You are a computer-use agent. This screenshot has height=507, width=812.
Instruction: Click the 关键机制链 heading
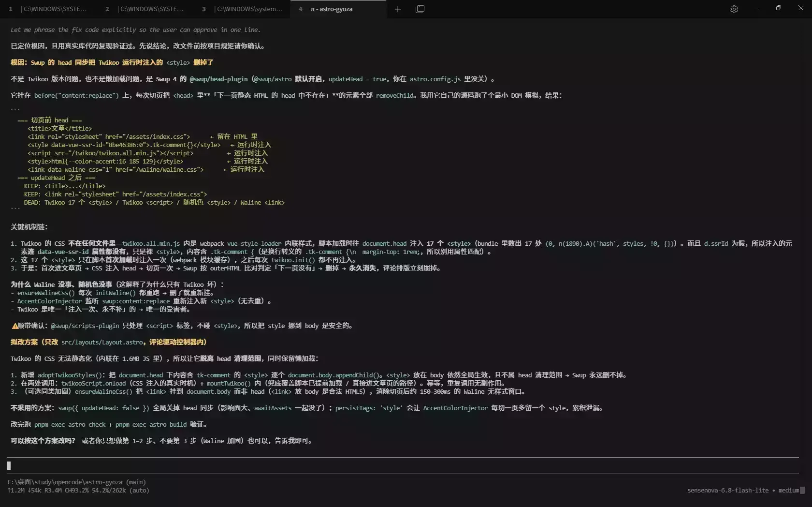[x=29, y=227]
